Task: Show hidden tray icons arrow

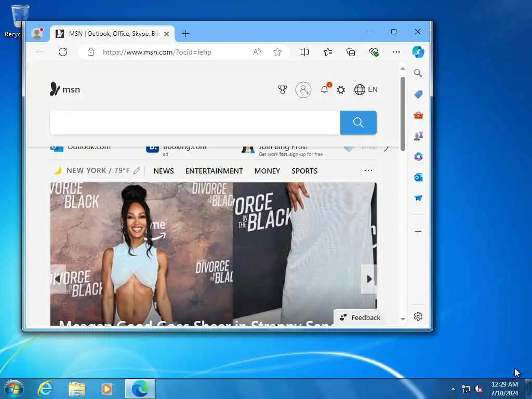Action: pyautogui.click(x=453, y=389)
